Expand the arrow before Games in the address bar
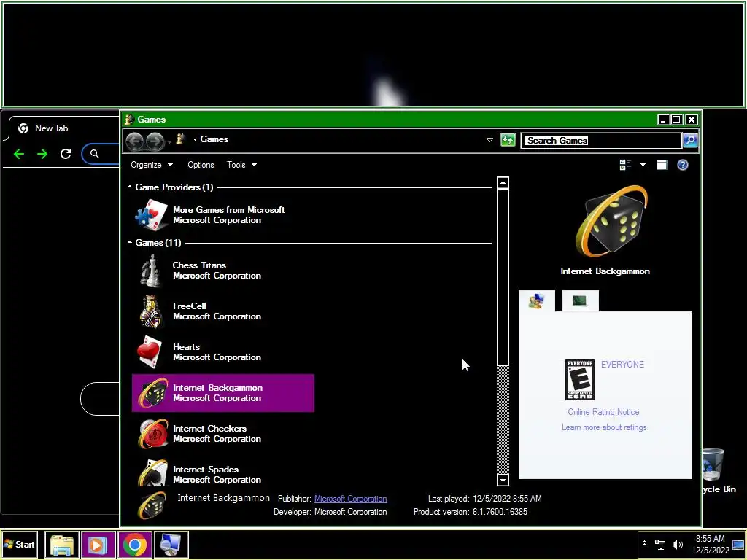The height and width of the screenshot is (560, 747). point(195,139)
